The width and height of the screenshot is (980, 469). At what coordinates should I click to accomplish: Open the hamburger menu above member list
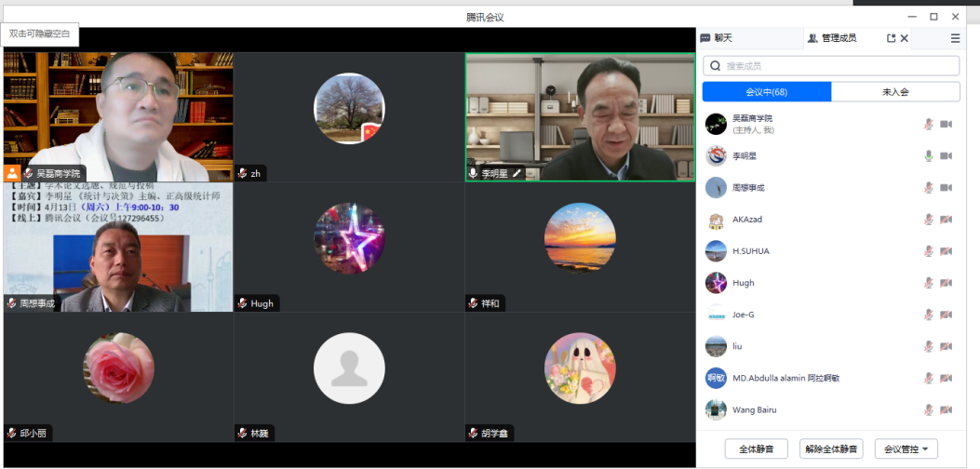[x=955, y=39]
